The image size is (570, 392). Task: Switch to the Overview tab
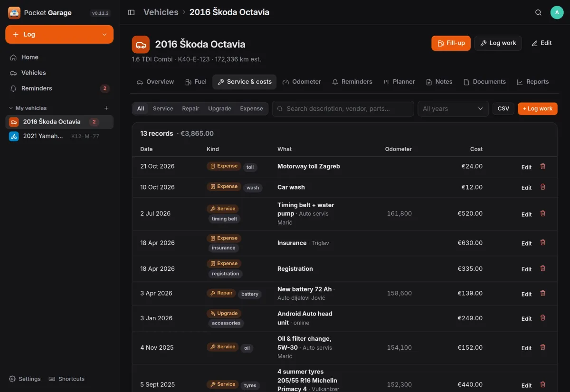click(155, 82)
